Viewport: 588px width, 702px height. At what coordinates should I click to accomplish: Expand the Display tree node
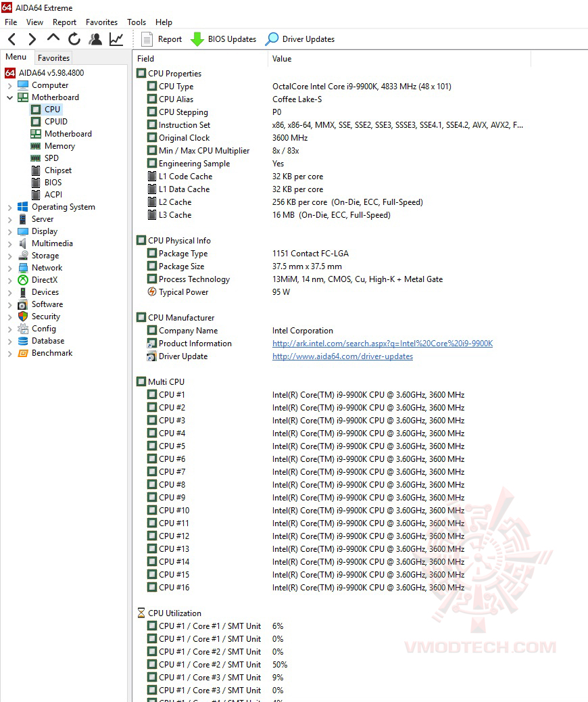click(10, 231)
